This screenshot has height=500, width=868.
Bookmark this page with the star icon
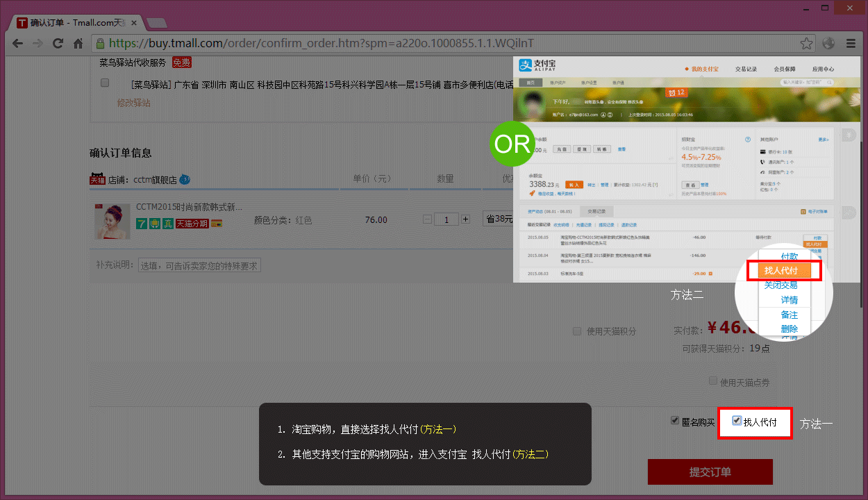click(806, 43)
